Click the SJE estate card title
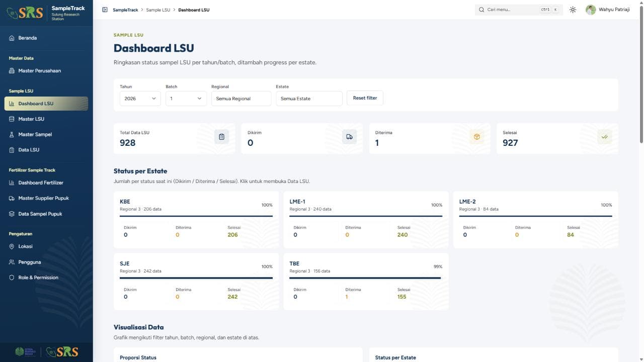 124,263
